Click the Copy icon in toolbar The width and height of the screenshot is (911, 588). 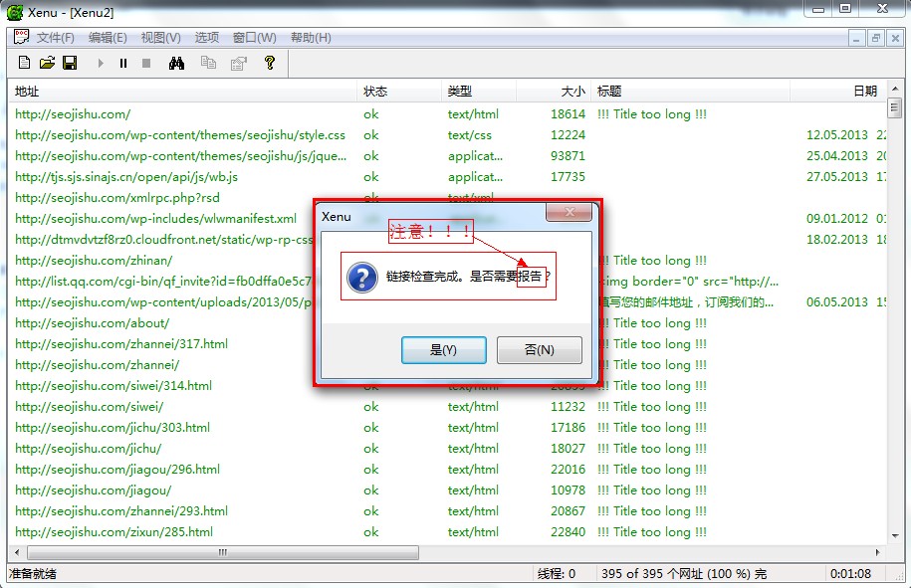208,63
